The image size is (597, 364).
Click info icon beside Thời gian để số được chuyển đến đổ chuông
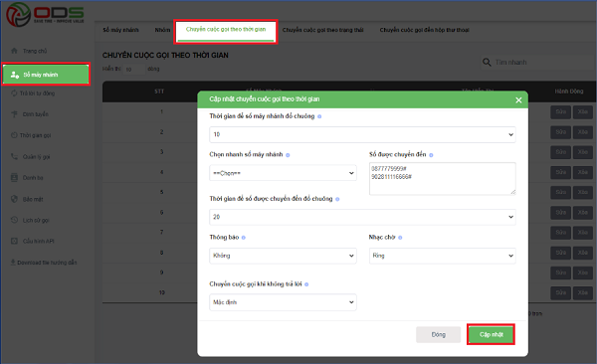click(x=337, y=199)
